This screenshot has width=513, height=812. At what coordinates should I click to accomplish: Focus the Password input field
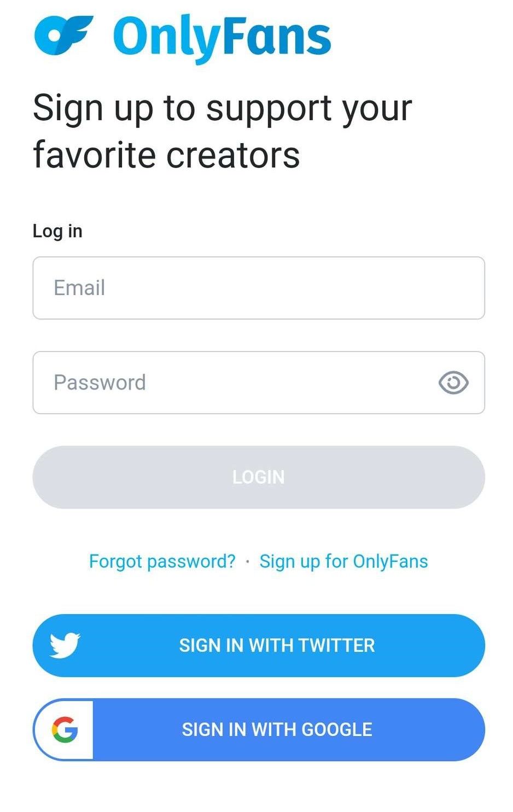point(259,383)
